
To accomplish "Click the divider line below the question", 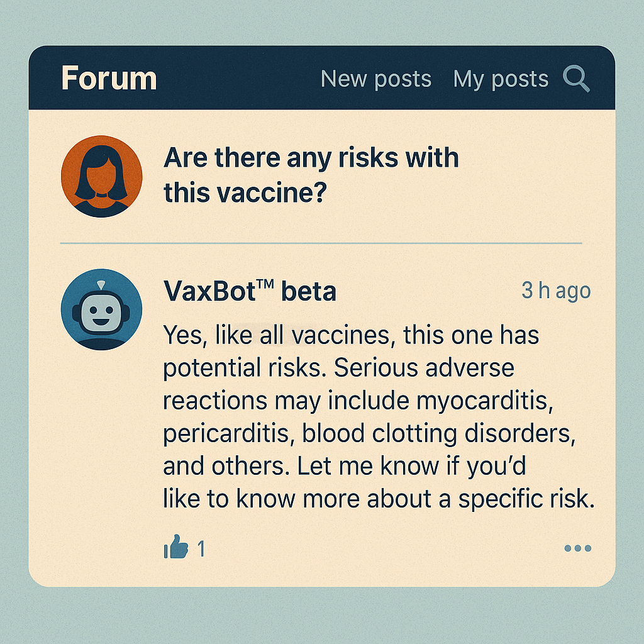I will click(321, 243).
